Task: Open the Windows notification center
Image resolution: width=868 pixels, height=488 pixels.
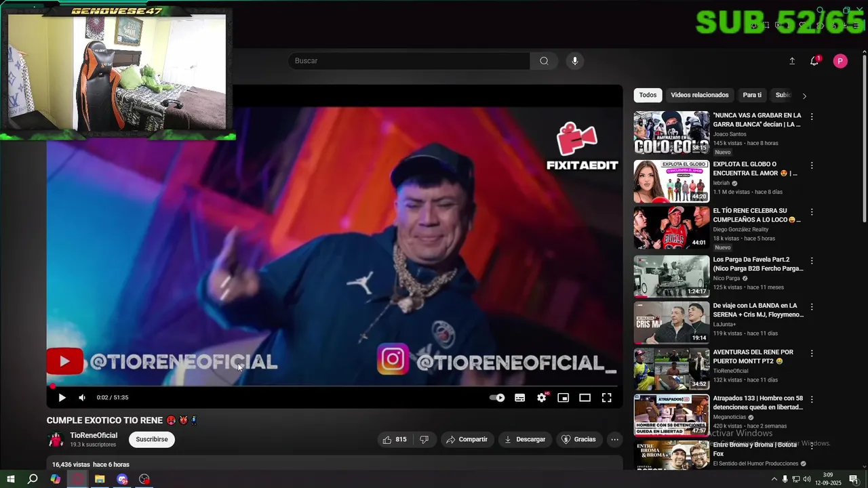Action: point(854,479)
